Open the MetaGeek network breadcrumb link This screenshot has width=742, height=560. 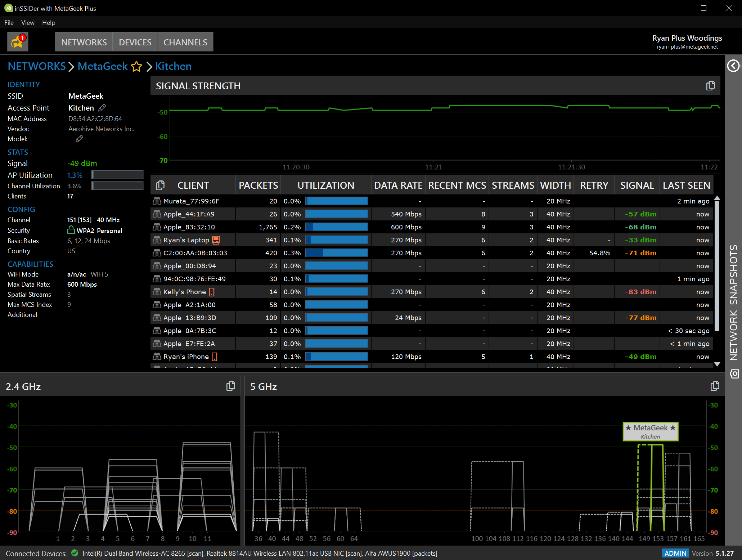[102, 66]
